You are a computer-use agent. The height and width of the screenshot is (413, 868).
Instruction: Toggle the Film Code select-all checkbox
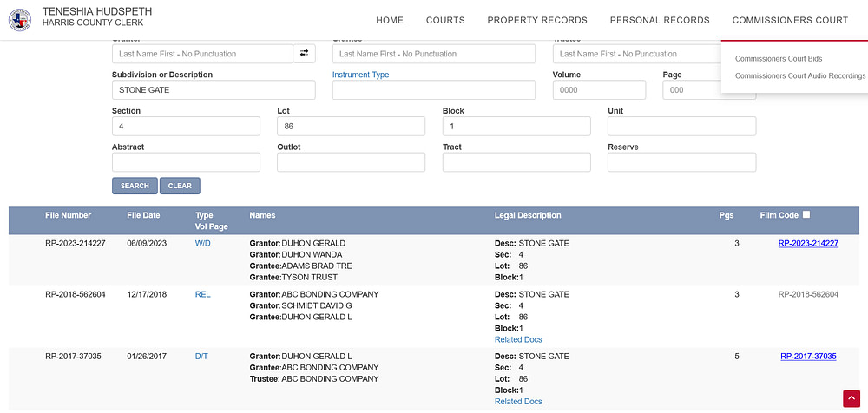click(806, 215)
